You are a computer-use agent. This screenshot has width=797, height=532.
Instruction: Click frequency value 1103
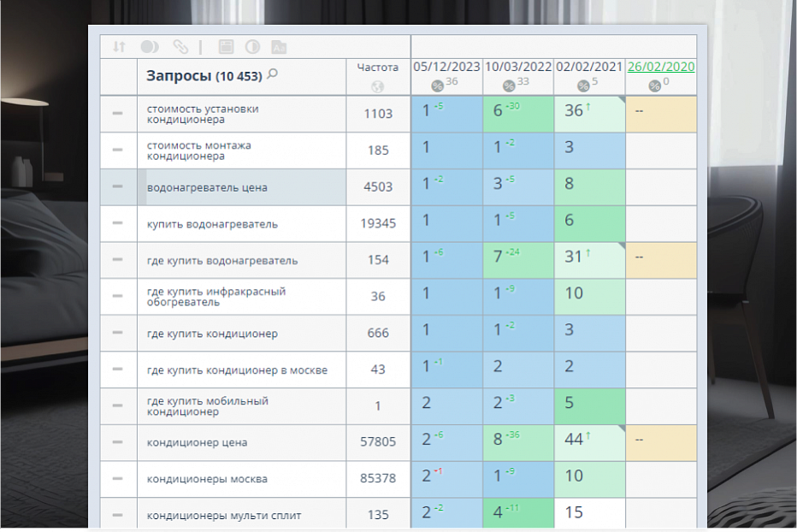pos(378,114)
